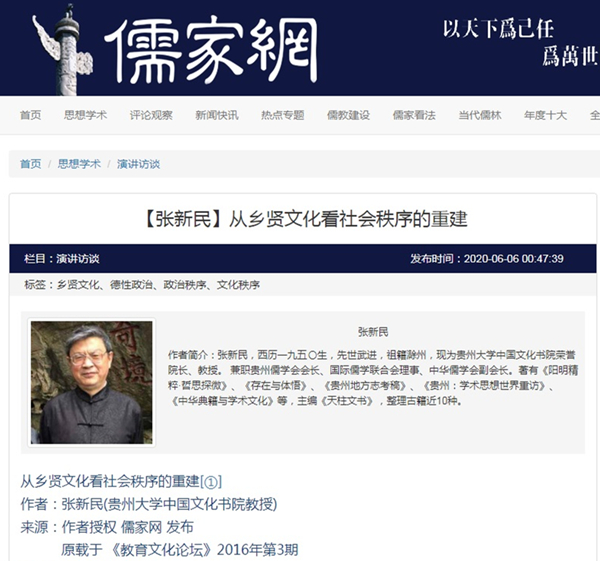
Task: Select 新闻快讯 in the navigation bar
Action: coord(217,115)
